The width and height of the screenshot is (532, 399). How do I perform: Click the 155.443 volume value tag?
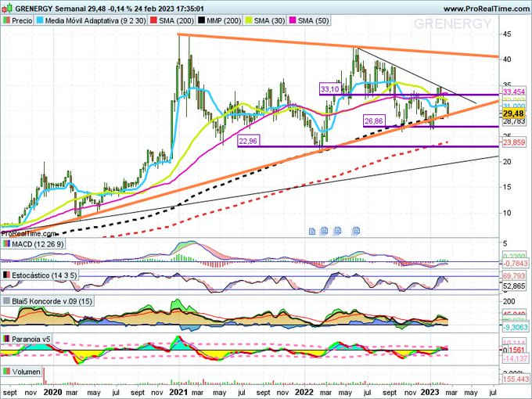516,379
